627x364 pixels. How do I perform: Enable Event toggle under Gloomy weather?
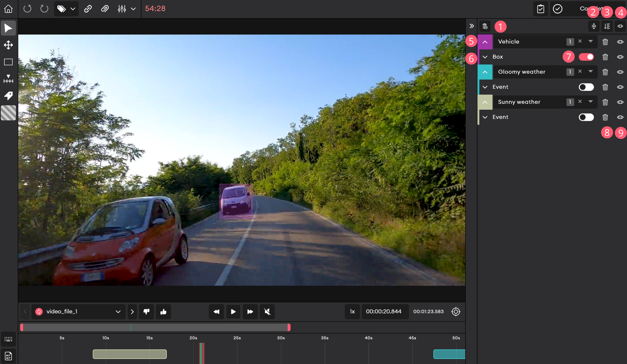(x=586, y=87)
